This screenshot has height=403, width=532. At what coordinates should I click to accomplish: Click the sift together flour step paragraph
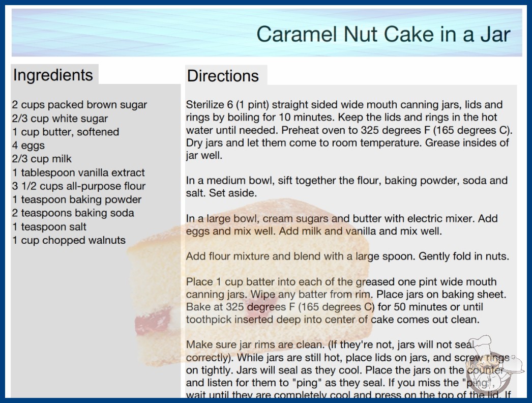(347, 187)
